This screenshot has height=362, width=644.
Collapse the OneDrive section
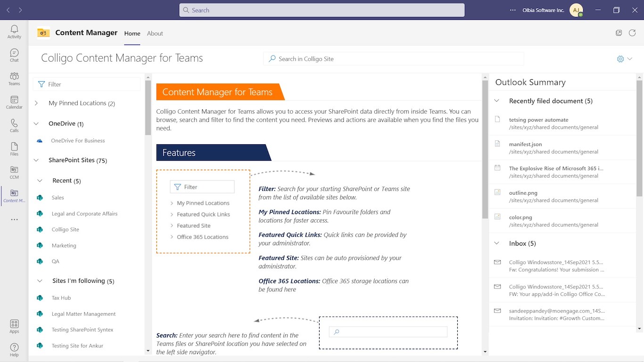click(36, 124)
